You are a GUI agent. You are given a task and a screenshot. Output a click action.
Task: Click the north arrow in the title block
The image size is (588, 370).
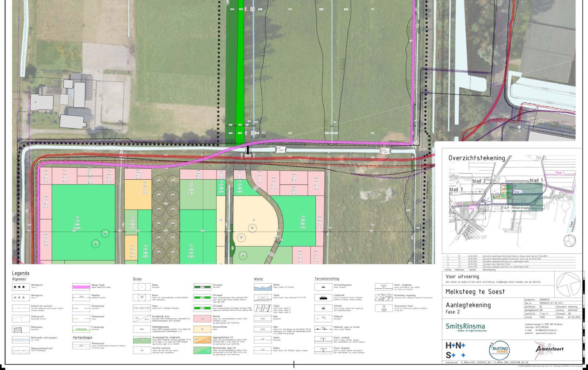click(568, 285)
